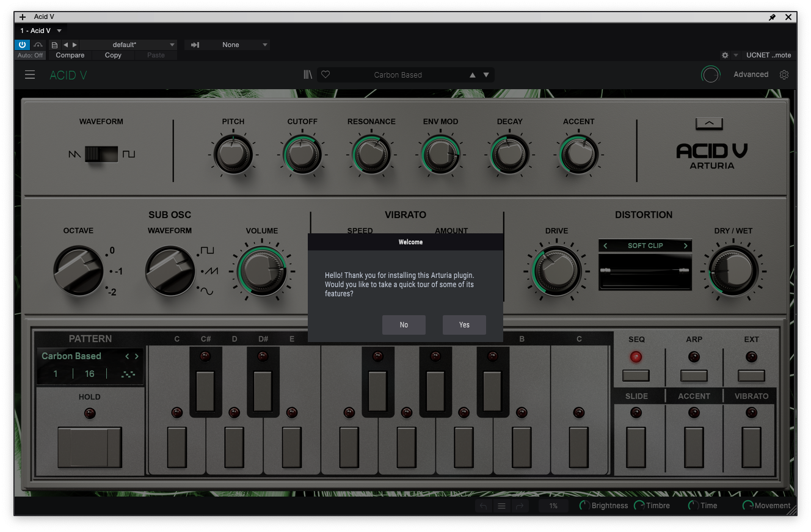Open the Acid V hamburger main menu

[30, 75]
